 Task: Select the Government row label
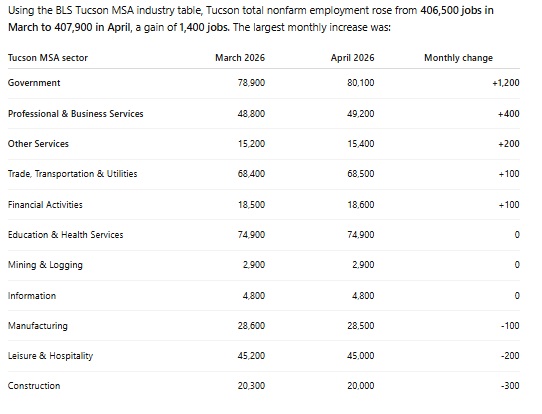(x=34, y=83)
